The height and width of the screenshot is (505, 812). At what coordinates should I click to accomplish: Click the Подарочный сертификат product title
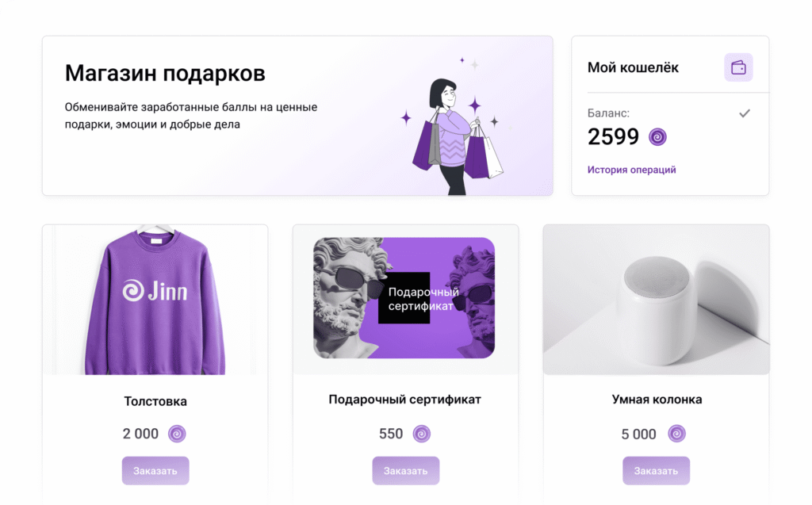pyautogui.click(x=405, y=400)
